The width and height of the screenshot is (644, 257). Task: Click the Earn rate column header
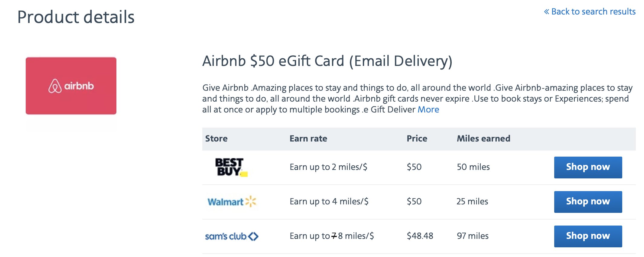coord(308,138)
